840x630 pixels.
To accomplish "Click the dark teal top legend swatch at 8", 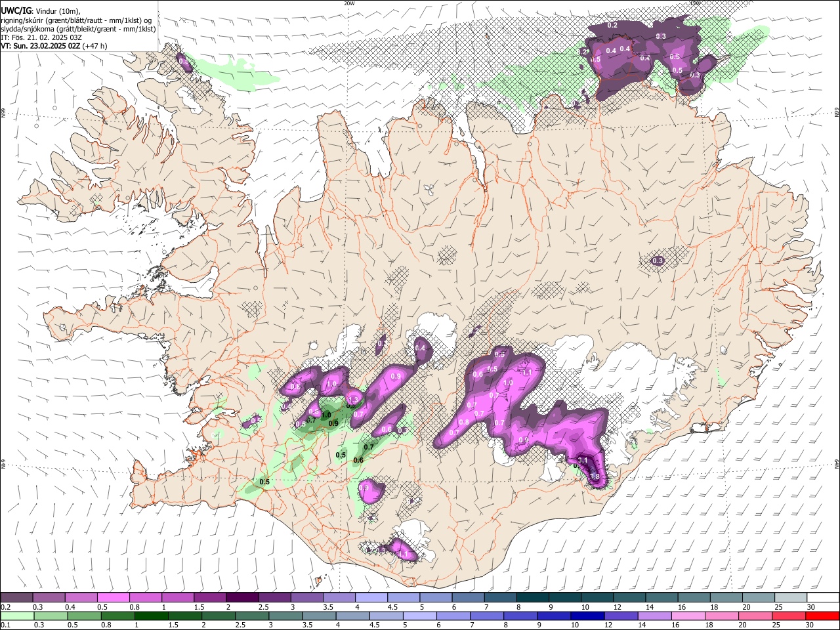I will (x=532, y=598).
